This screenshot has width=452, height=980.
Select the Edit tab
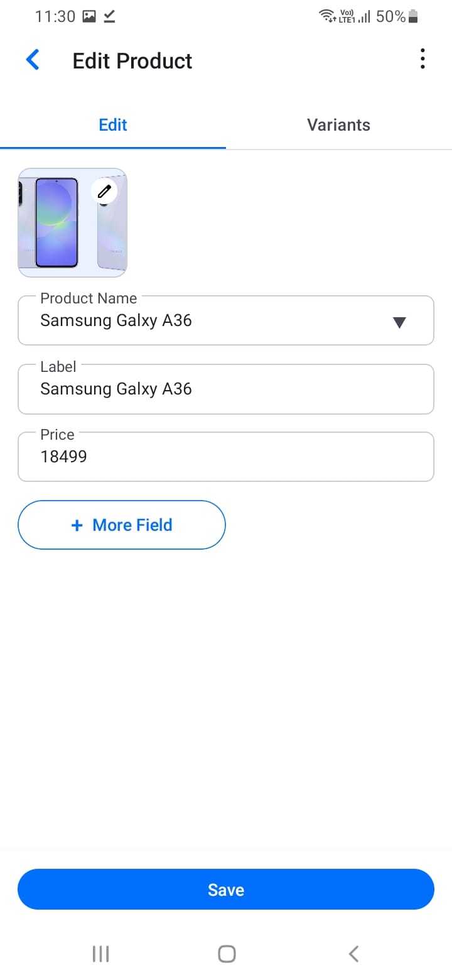pos(113,125)
